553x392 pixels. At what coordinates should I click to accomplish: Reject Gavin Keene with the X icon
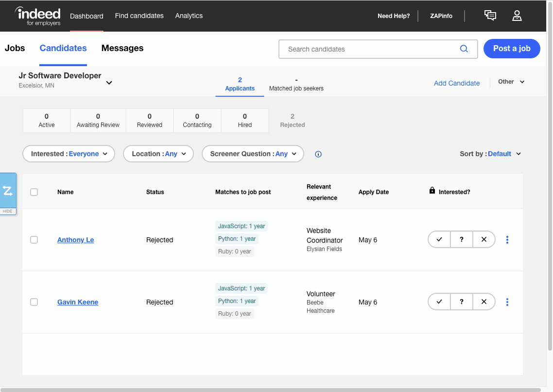coord(484,302)
